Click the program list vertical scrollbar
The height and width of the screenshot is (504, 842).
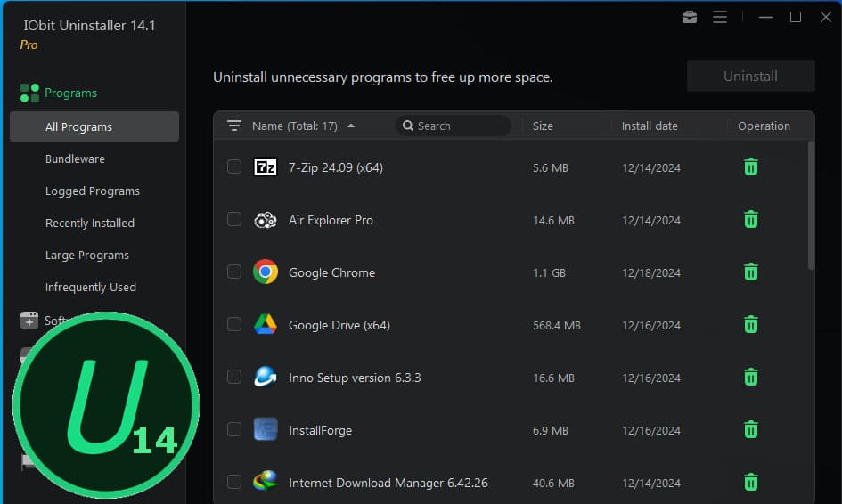(x=811, y=205)
